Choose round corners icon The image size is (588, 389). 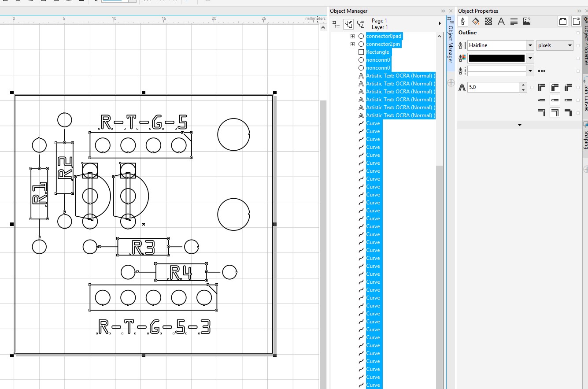[x=555, y=87]
